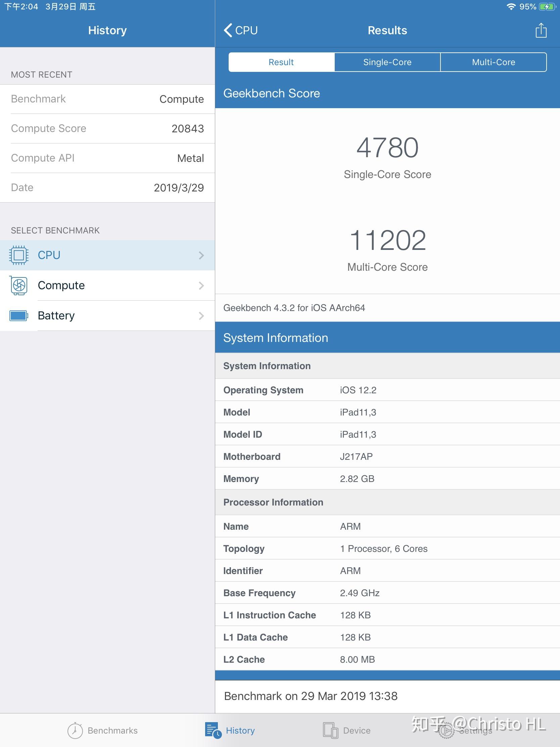Tap the History tab label
Screen dimensions: 560x747
tap(240, 731)
